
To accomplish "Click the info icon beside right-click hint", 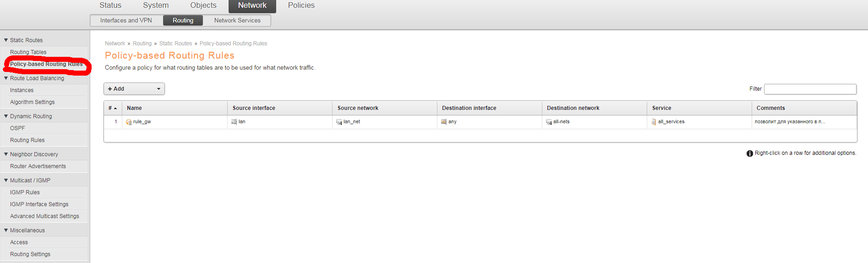I will click(749, 153).
